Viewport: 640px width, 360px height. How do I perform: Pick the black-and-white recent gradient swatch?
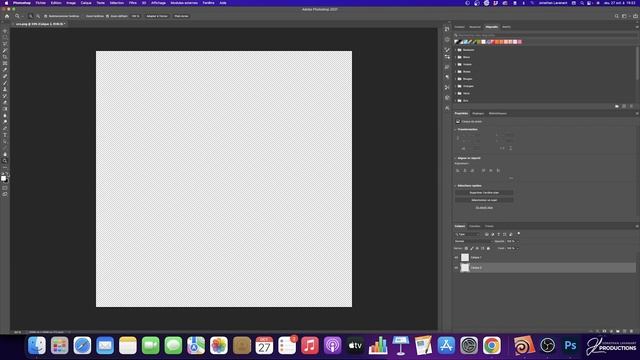coord(457,42)
